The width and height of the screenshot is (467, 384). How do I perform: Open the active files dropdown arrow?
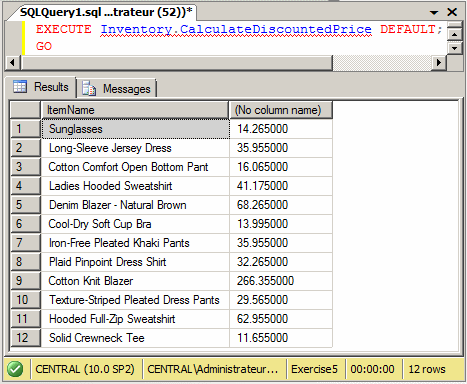(434, 13)
